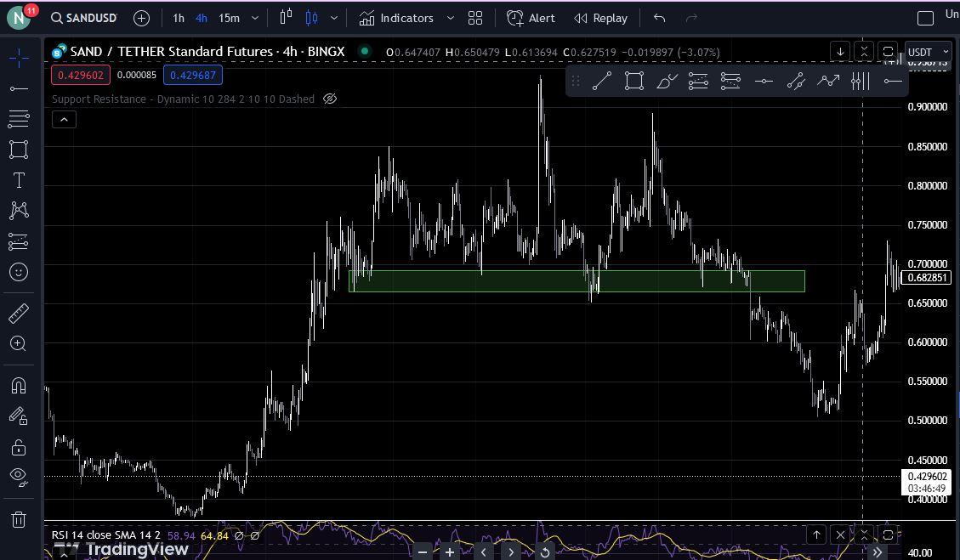Click the green support zone rectangle
The image size is (960, 560).
577,281
